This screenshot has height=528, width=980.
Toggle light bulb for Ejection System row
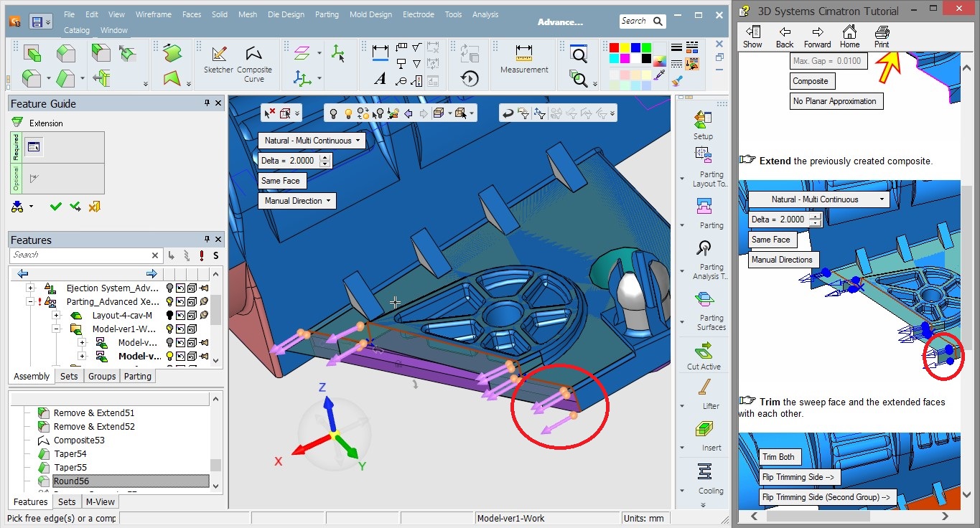(169, 288)
